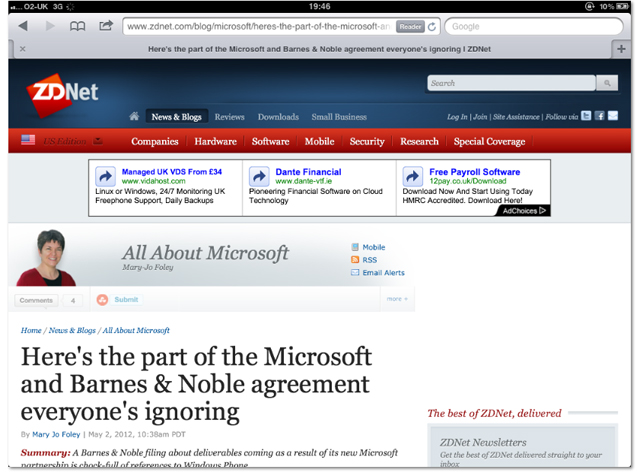640x473 pixels.
Task: Click the 10% battery icon in status bar
Action: tap(622, 6)
